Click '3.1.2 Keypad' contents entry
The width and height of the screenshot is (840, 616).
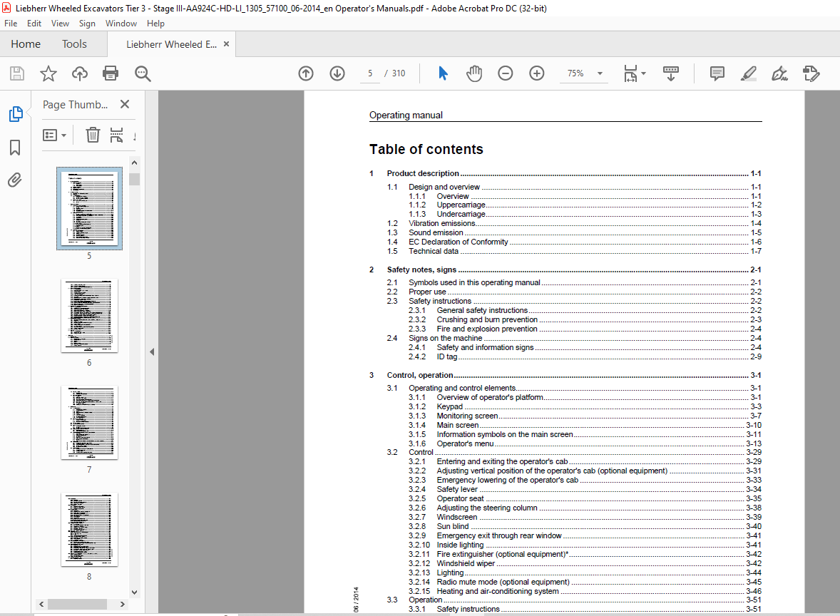(585, 406)
